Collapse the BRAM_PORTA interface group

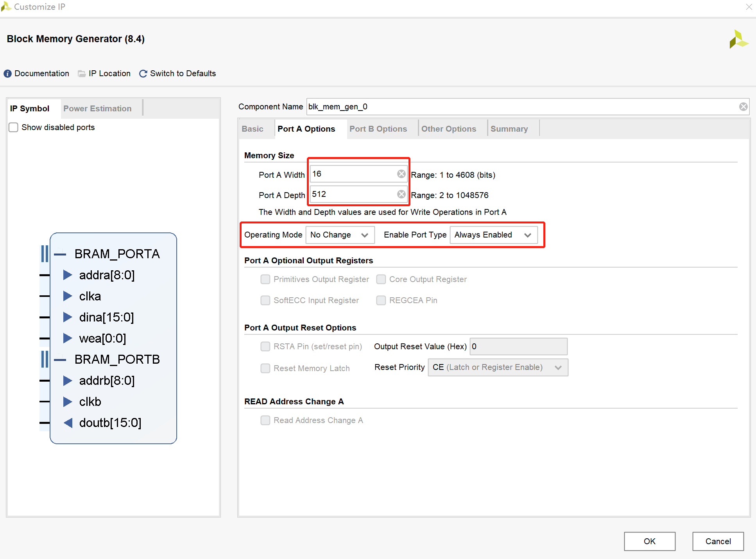click(60, 254)
